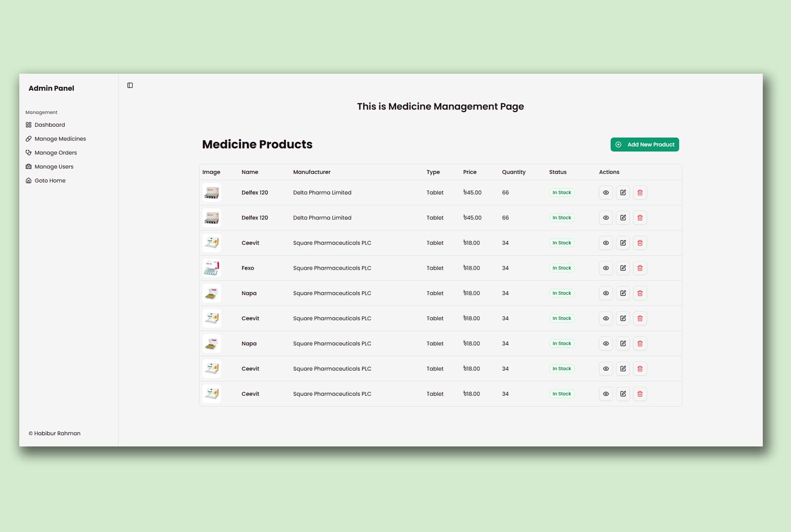Screen dimensions: 791x532
Task: Delete the second Napa medicine row
Action: click(x=640, y=344)
